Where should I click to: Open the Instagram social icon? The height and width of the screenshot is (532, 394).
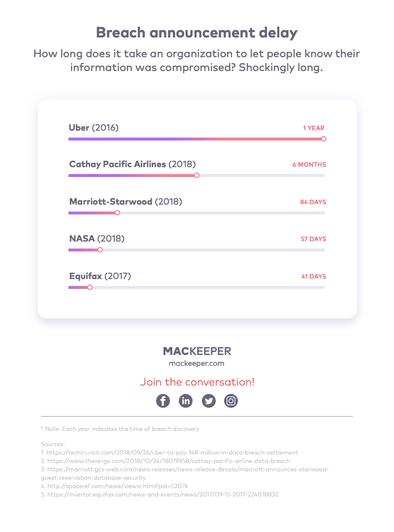pyautogui.click(x=231, y=401)
